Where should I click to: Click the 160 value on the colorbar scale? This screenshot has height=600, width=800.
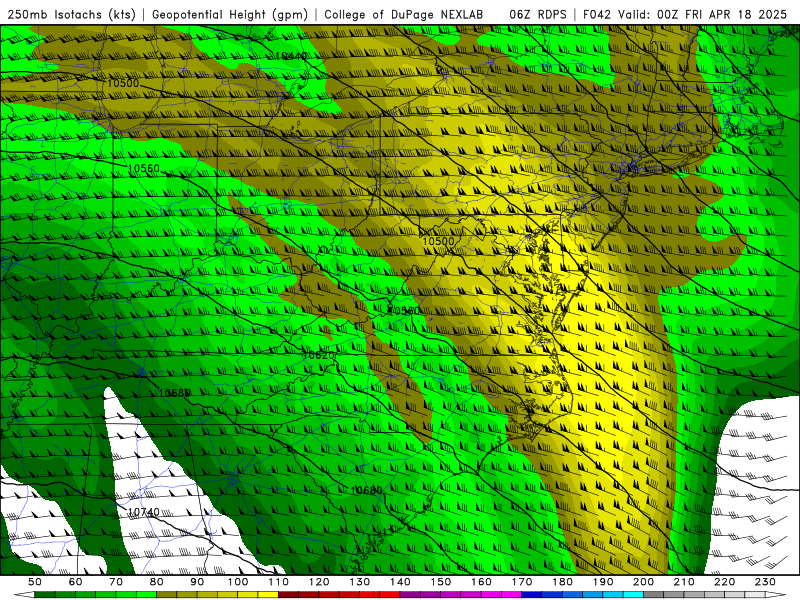coord(481,582)
